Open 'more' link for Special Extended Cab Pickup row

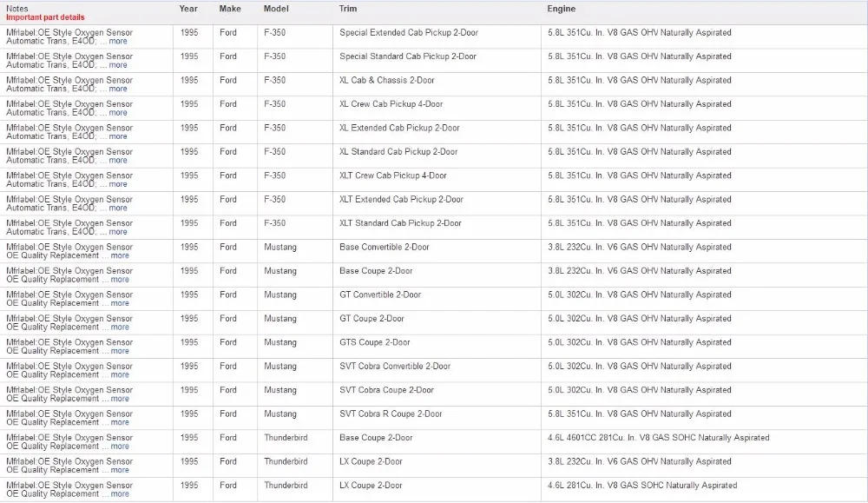118,41
